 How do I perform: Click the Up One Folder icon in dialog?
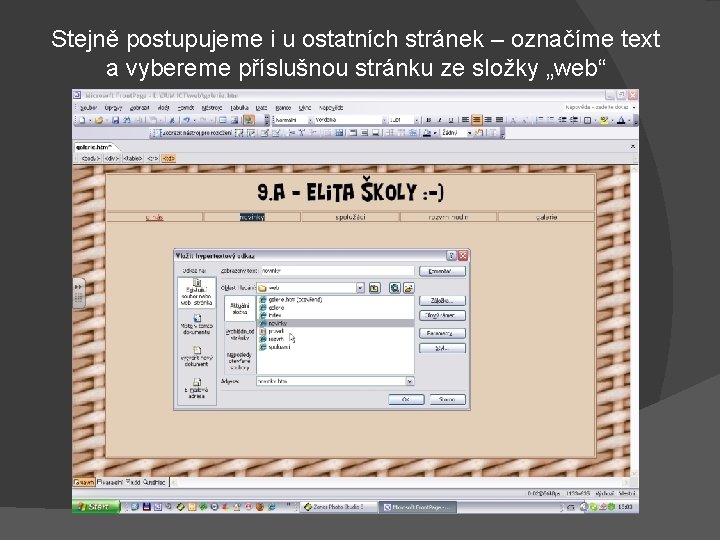click(374, 288)
